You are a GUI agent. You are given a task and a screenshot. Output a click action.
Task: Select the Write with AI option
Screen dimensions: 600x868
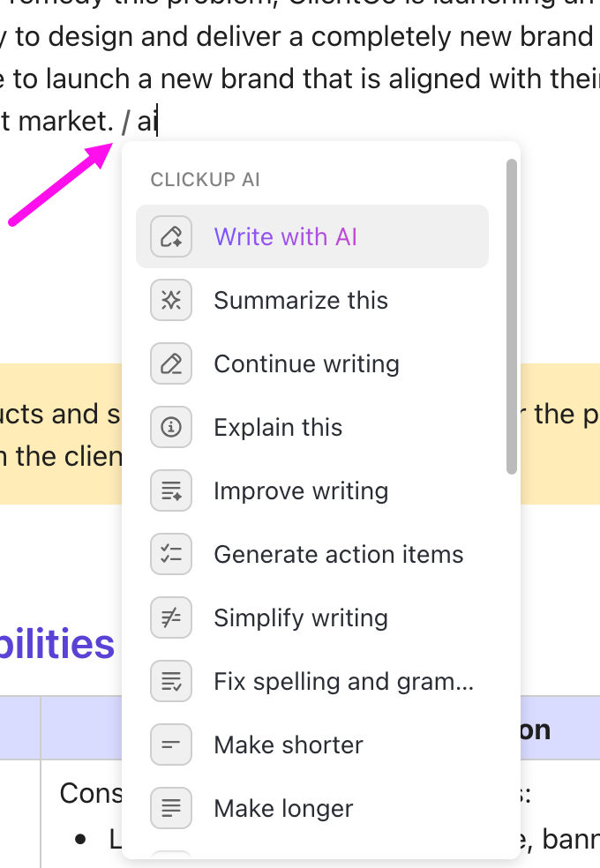tap(285, 236)
